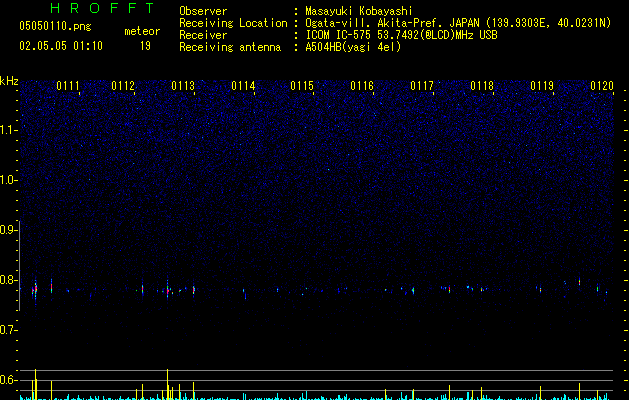Click the meteor label
Viewport: 629px width, 400px height.
click(x=142, y=31)
